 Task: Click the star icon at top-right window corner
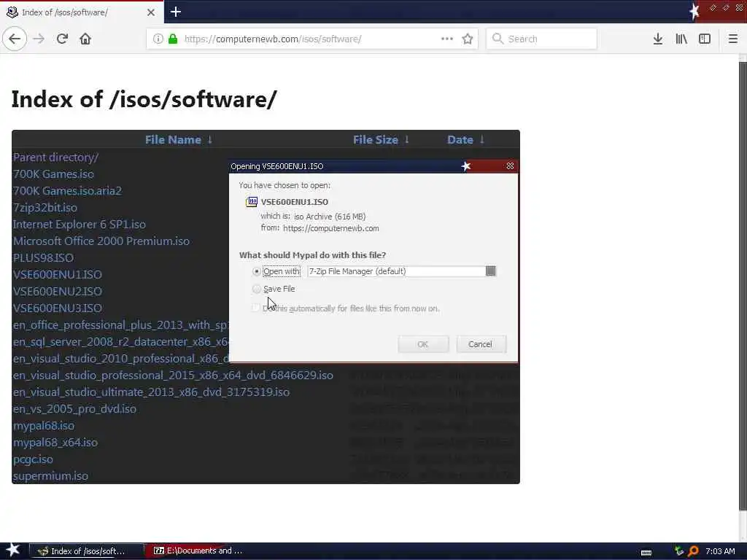pos(694,12)
